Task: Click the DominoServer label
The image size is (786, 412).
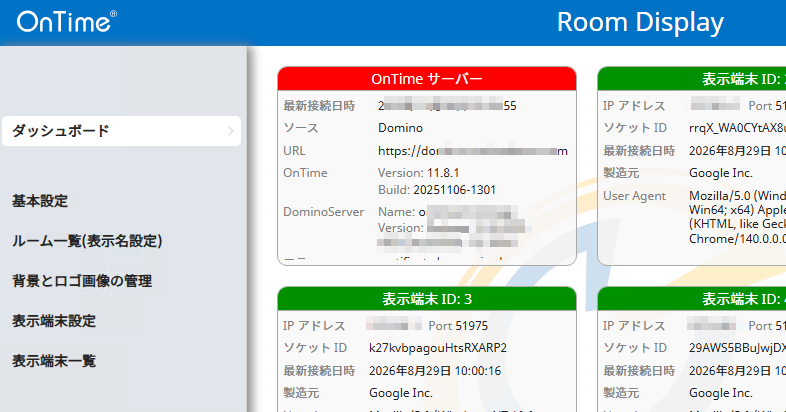Action: [323, 212]
